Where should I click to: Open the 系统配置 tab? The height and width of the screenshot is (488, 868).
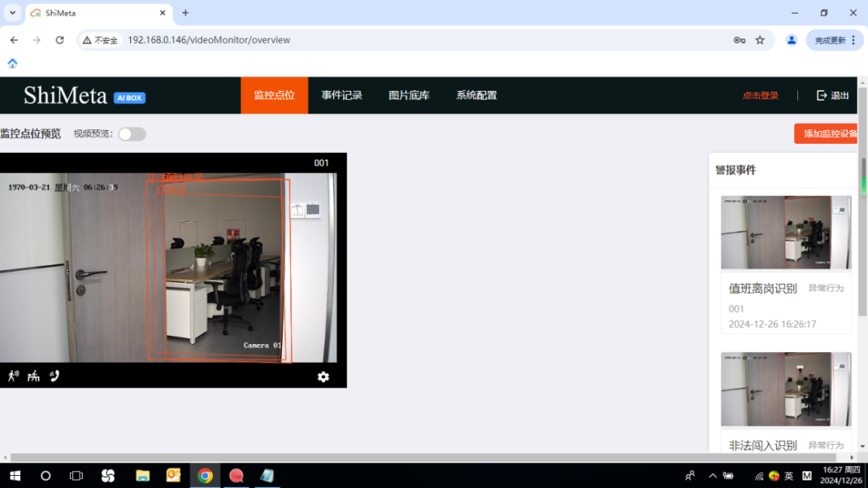click(477, 96)
